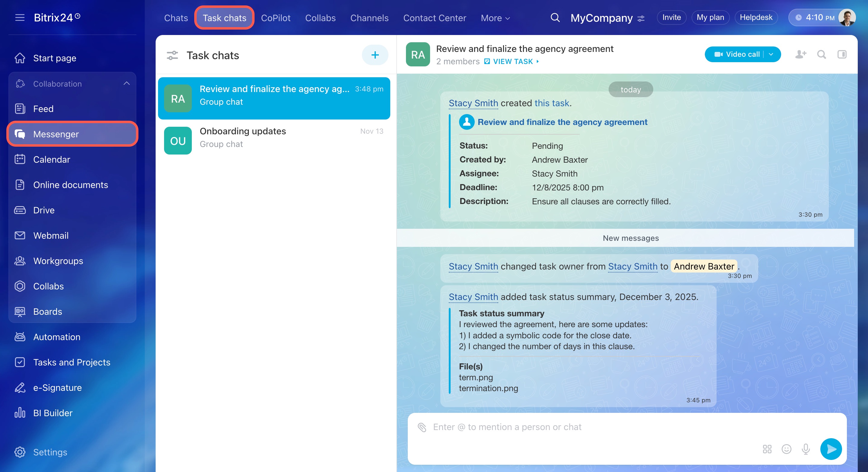
Task: Open the More dropdown menu
Action: 495,18
